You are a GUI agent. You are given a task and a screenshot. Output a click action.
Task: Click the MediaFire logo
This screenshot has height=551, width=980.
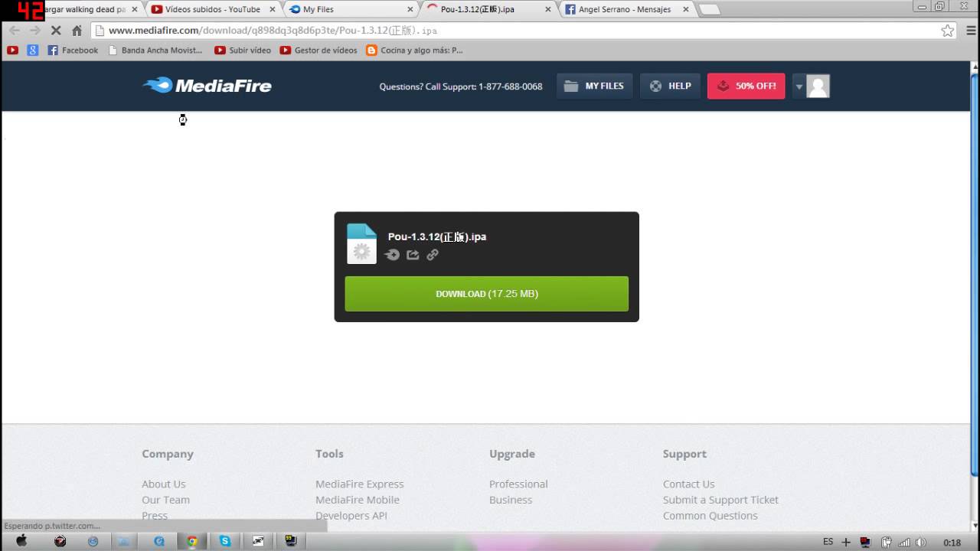coord(207,86)
